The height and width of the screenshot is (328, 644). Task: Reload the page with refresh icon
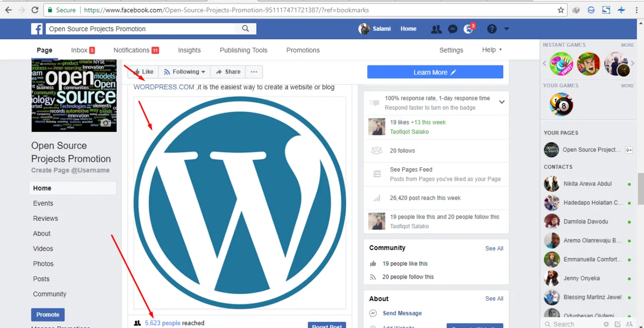35,10
